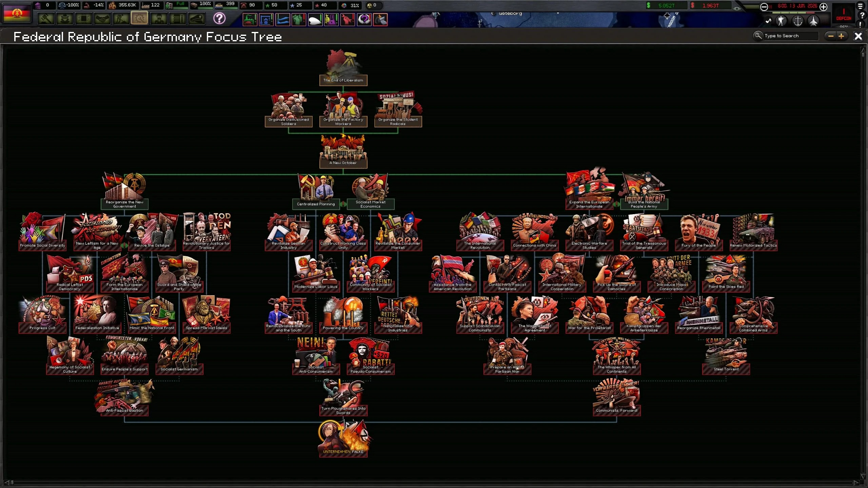Image resolution: width=868 pixels, height=488 pixels.
Task: Click vertical scrollbar up arrow
Action: pyautogui.click(x=863, y=50)
